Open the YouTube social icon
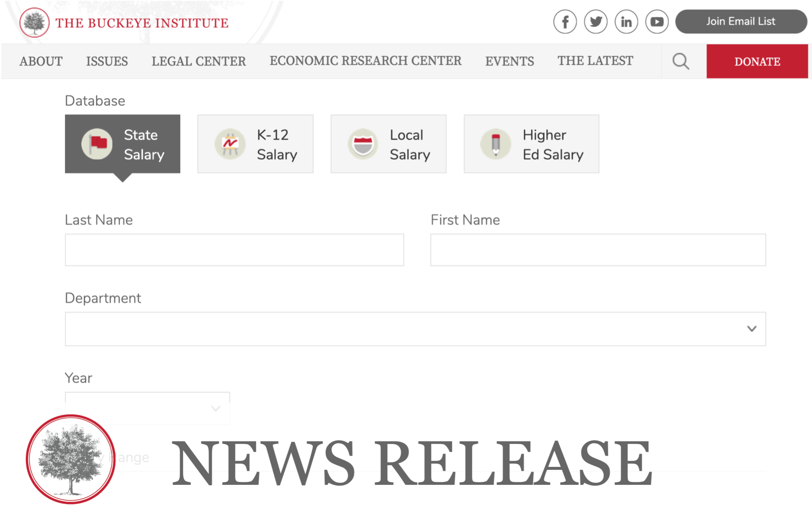The image size is (812, 519). 657,22
